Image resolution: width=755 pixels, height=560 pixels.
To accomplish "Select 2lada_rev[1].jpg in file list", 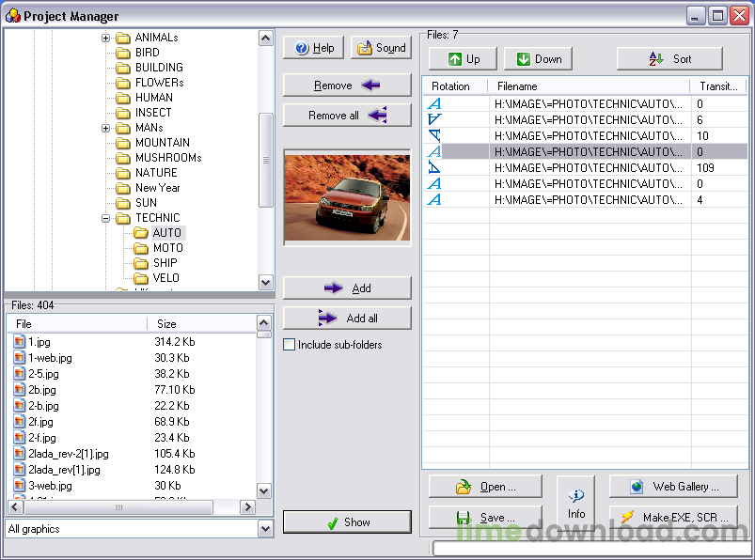I will 64,470.
